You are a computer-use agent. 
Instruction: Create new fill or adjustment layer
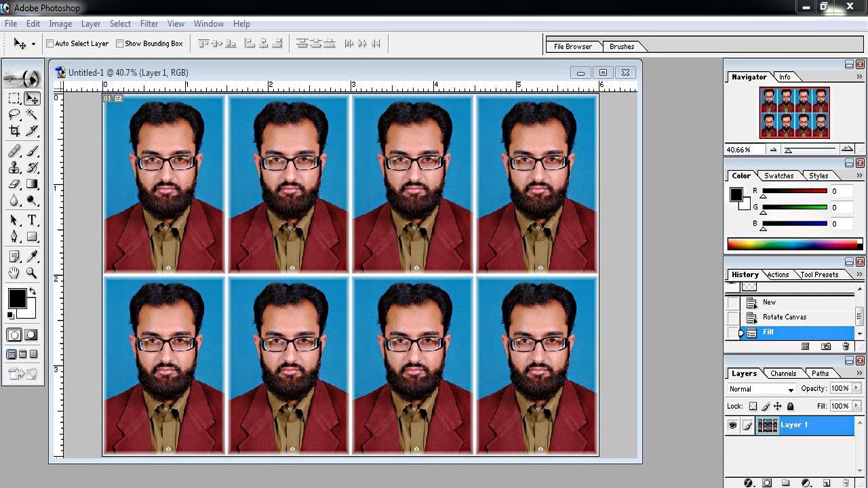[806, 483]
